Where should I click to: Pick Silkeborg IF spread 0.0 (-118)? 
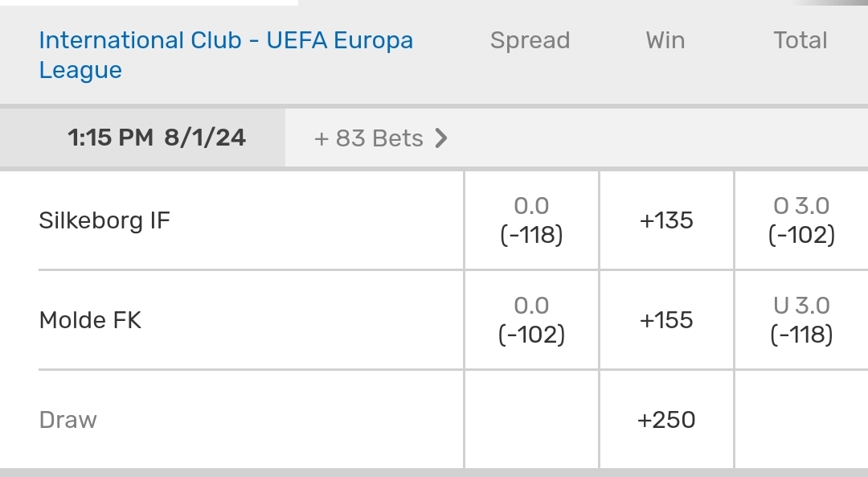pos(531,220)
